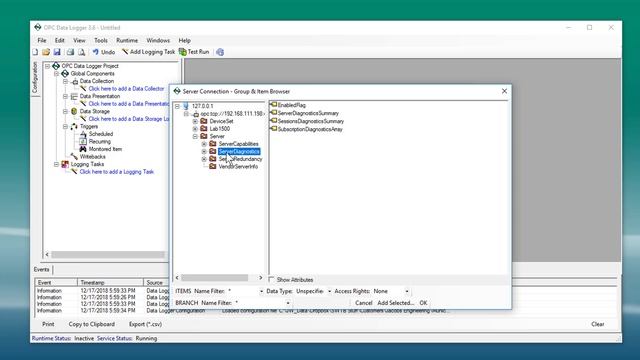Click OK in the browser dialog
The image size is (640, 360).
423,303
